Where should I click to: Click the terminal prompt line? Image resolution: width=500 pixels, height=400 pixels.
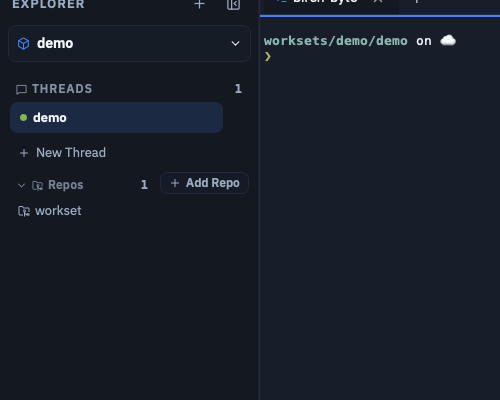[x=268, y=56]
